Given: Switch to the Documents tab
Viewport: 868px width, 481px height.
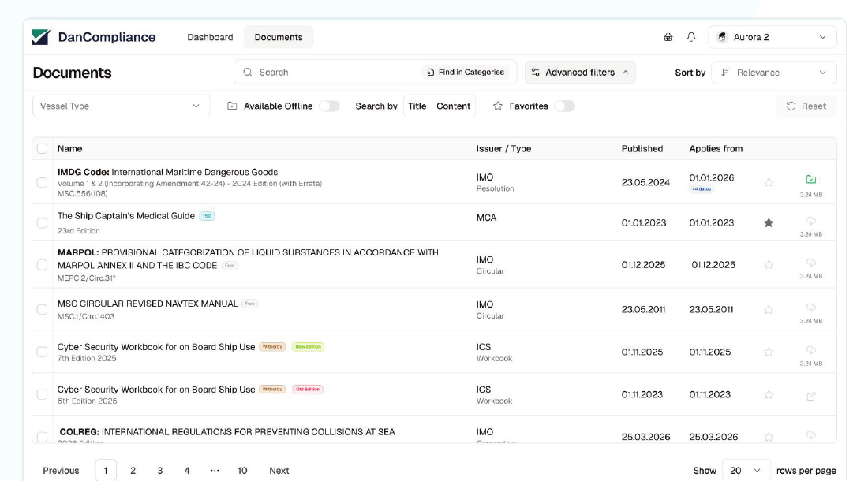Looking at the screenshot, I should coord(279,37).
